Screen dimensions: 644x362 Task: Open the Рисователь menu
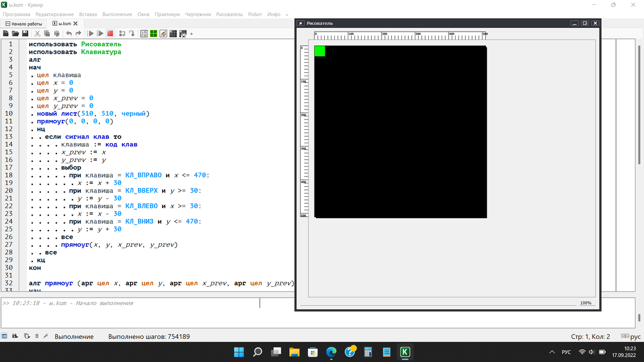[x=230, y=14]
